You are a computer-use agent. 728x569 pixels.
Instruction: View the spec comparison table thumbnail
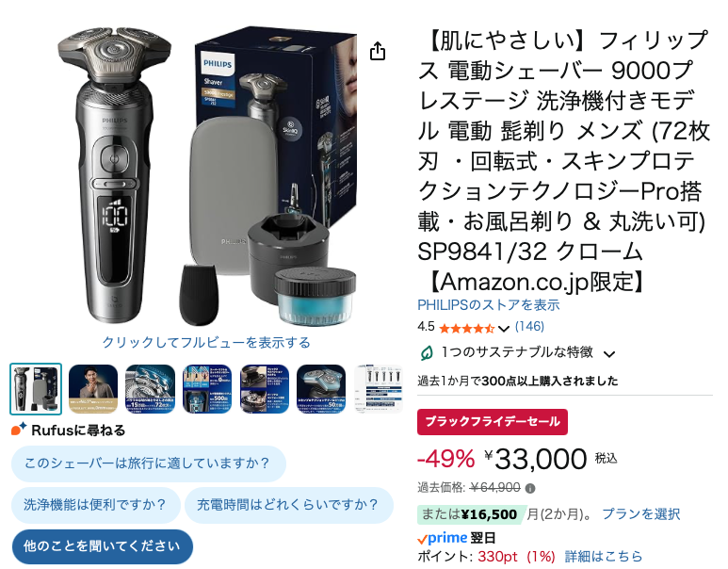coord(379,389)
